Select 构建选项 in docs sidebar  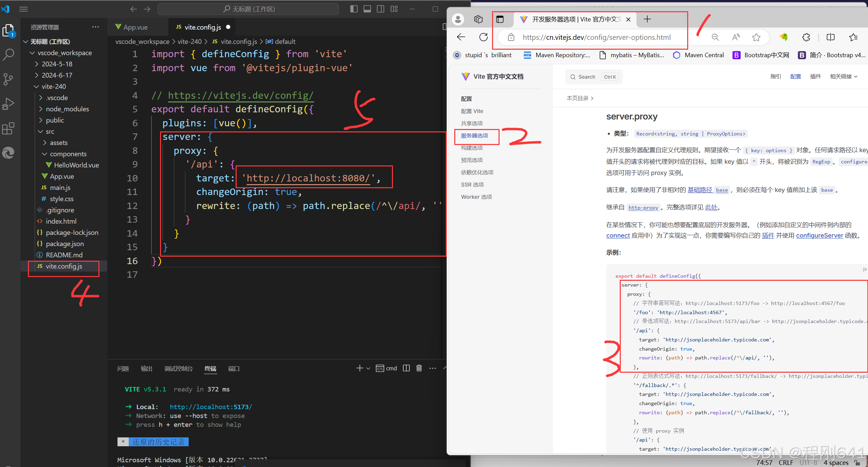tap(472, 148)
